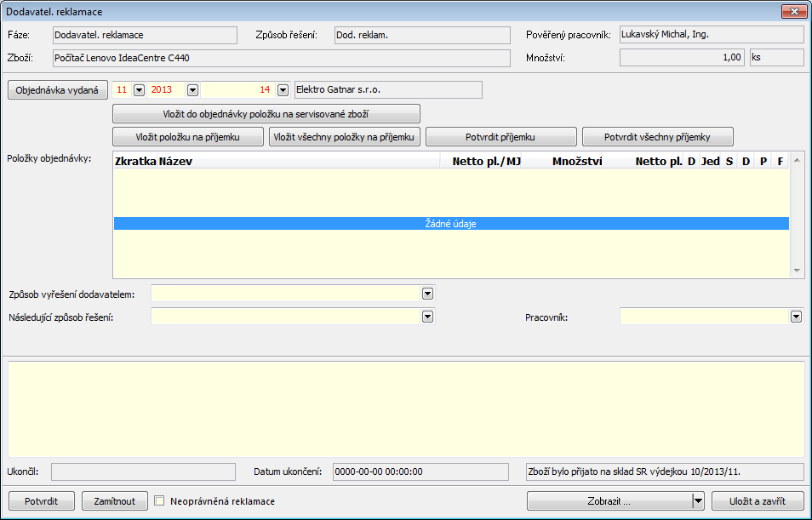
Task: Click the Jed column header
Action: click(x=710, y=161)
